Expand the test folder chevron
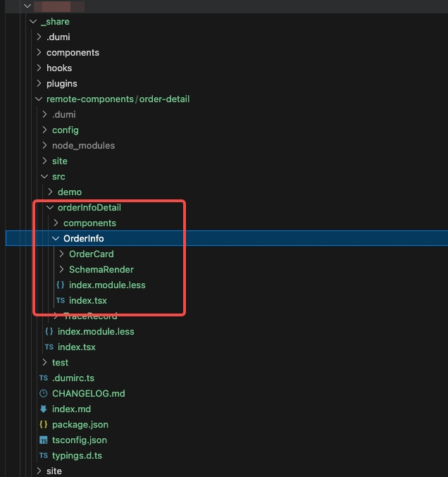The width and height of the screenshot is (448, 477). click(x=44, y=362)
